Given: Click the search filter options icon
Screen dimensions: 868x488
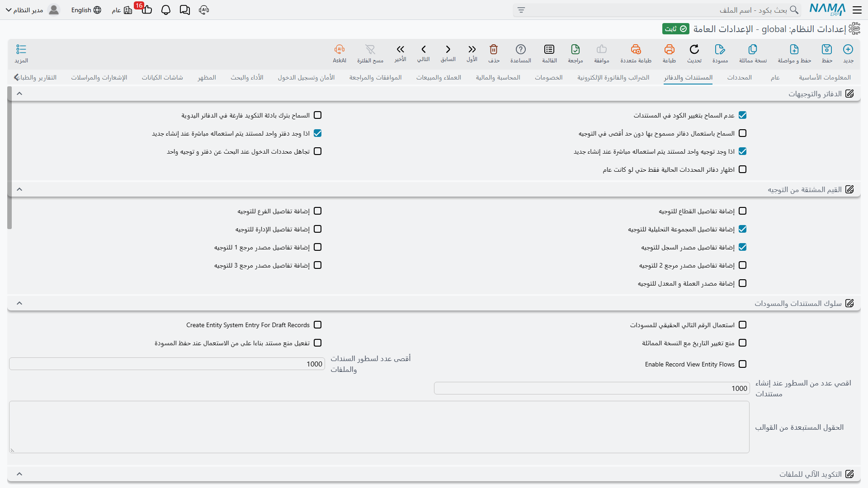Looking at the screenshot, I should tap(521, 10).
